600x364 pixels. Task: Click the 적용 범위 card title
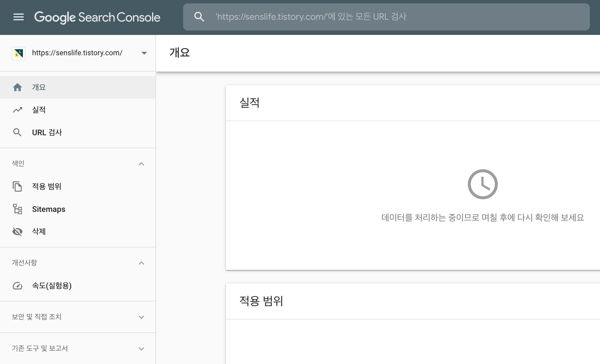point(261,301)
